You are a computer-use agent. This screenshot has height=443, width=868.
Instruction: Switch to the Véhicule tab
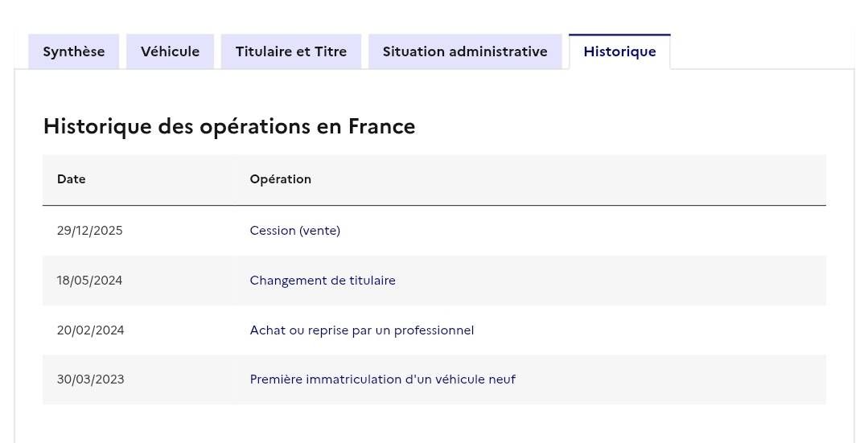tap(170, 51)
